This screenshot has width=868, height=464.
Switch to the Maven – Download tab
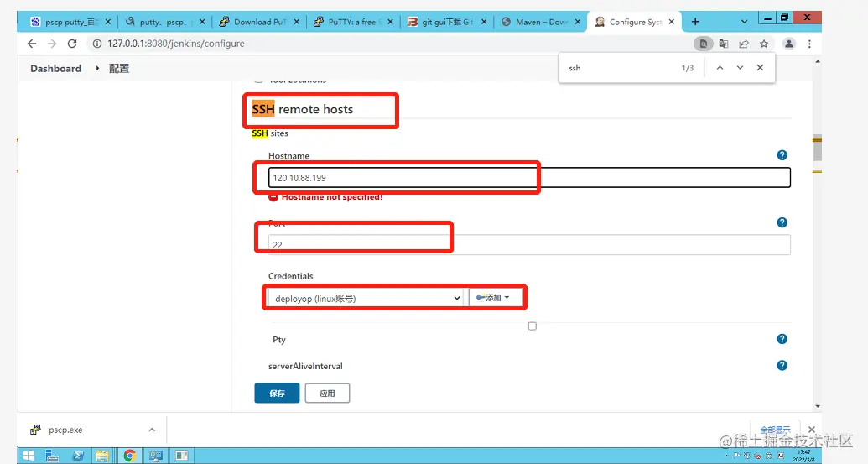540,22
